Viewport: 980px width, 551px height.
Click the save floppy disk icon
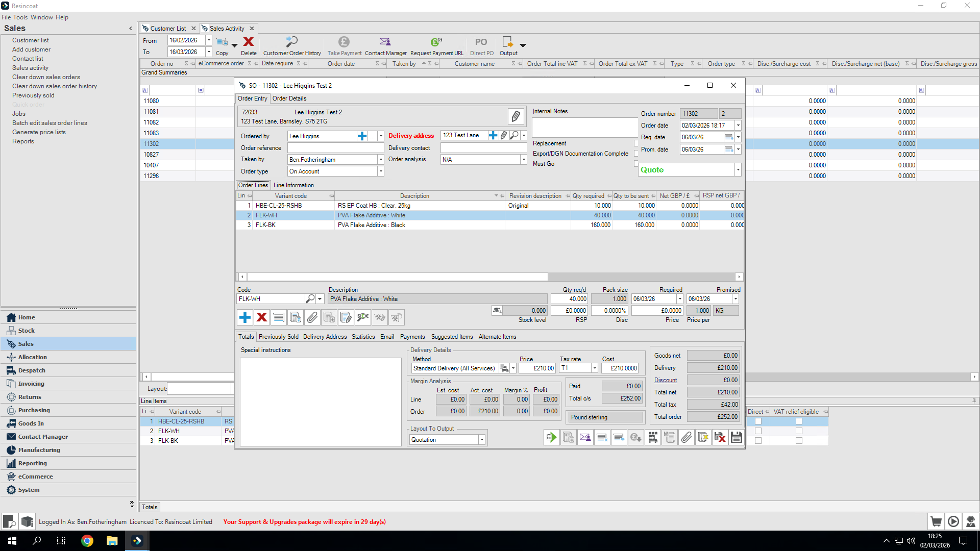pyautogui.click(x=736, y=437)
